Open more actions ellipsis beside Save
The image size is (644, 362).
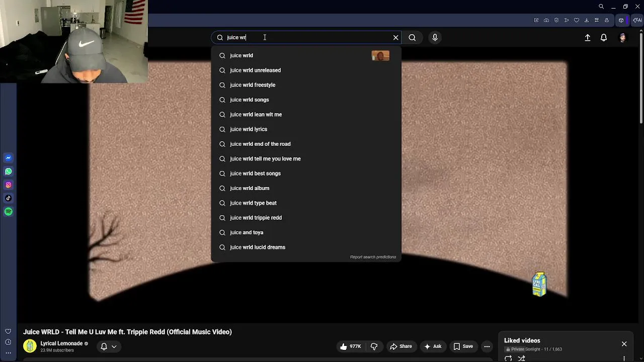tap(487, 346)
